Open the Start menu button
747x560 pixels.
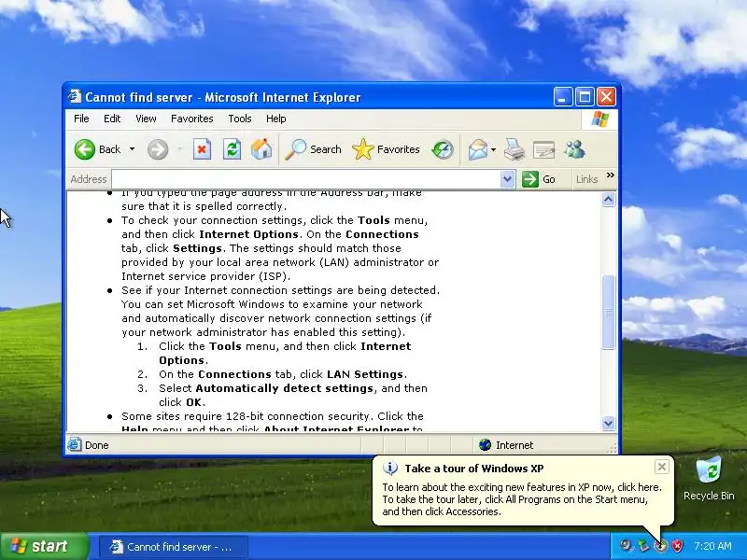click(45, 546)
